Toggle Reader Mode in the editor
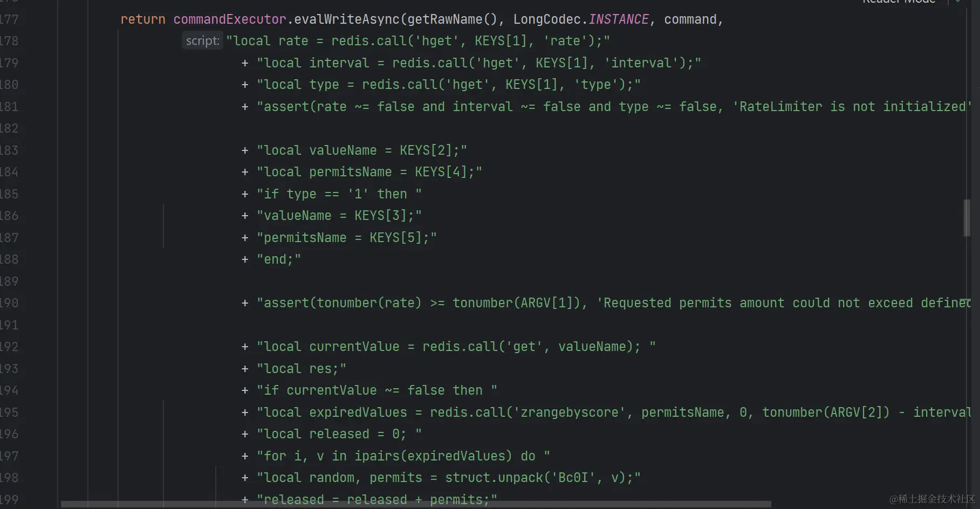980x509 pixels. 898,2
